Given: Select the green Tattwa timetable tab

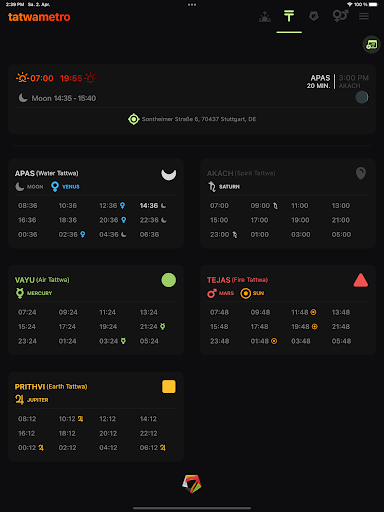Looking at the screenshot, I should pos(289,16).
